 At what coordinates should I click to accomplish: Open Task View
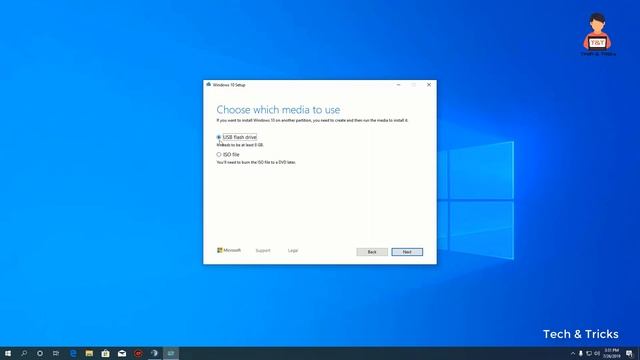pos(56,353)
